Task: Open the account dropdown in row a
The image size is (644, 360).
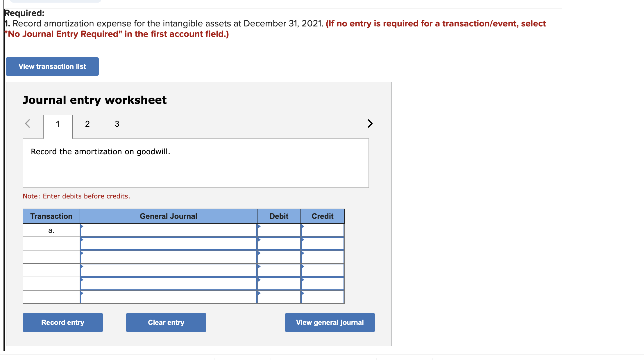Action: coord(169,230)
